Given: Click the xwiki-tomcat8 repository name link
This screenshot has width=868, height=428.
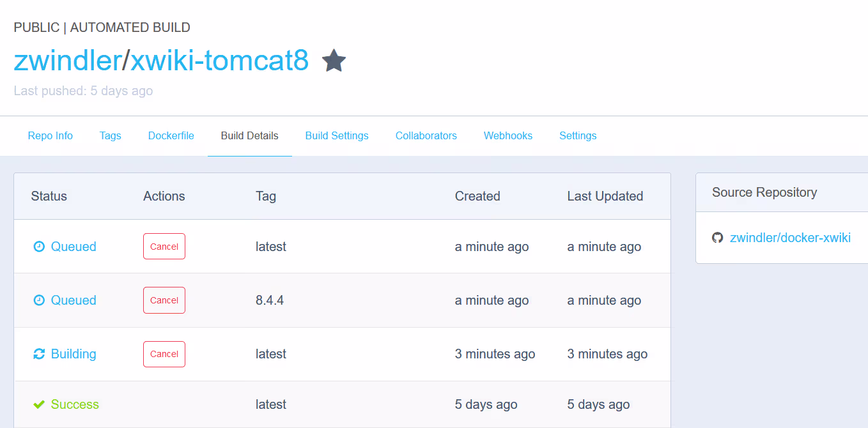Looking at the screenshot, I should 220,61.
